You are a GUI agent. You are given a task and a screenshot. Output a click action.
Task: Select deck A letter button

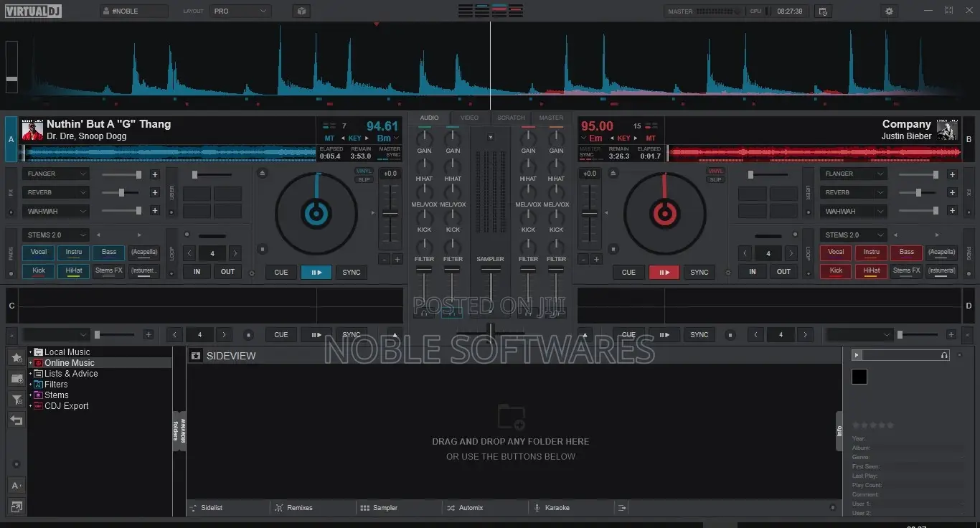coord(11,139)
